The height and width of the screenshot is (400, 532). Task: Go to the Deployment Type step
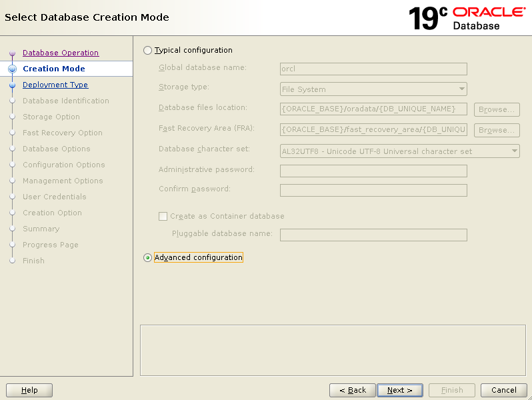(x=55, y=85)
